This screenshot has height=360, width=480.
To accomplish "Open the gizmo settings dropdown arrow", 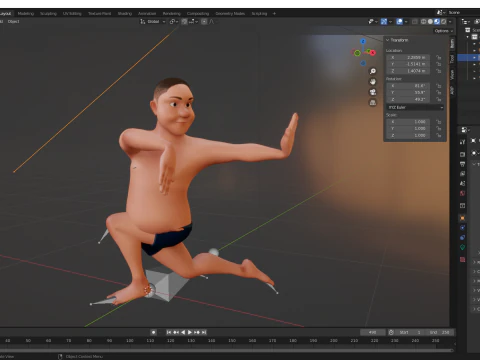I will point(390,22).
